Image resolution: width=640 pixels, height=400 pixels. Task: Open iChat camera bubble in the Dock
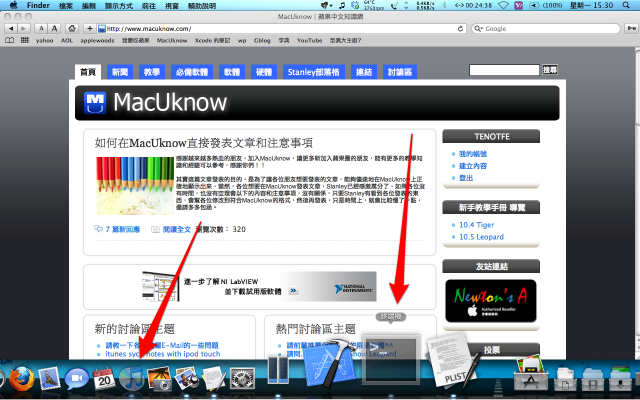coord(76,379)
